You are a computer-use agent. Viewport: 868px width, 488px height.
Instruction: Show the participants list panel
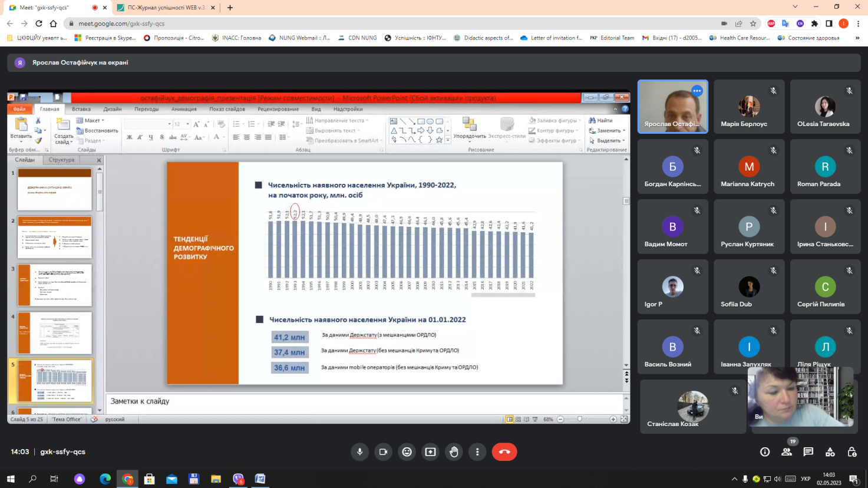tap(787, 452)
